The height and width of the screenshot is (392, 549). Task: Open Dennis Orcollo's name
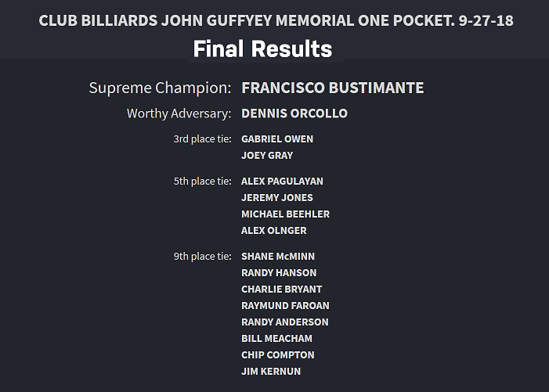tap(294, 113)
